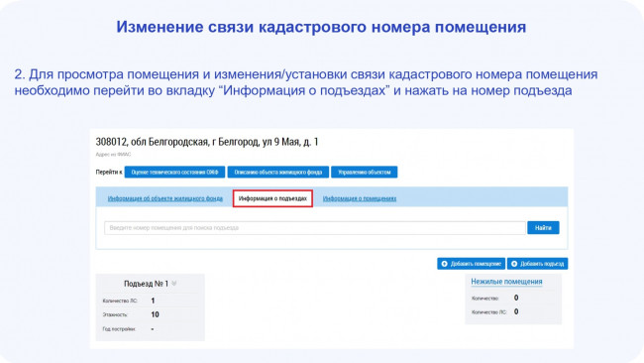Open Управлению объектом button

pos(365,173)
